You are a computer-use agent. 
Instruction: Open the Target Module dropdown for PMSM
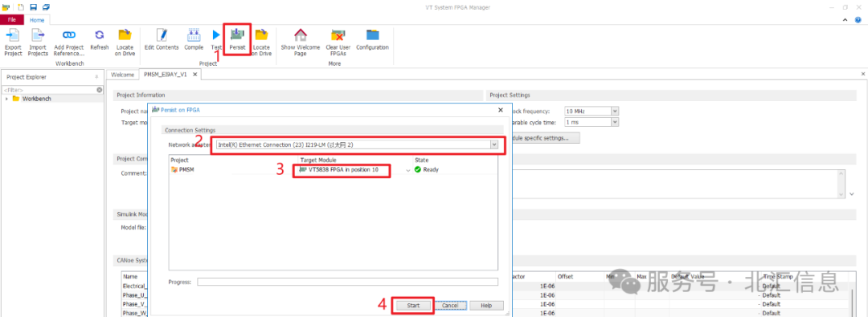(408, 170)
